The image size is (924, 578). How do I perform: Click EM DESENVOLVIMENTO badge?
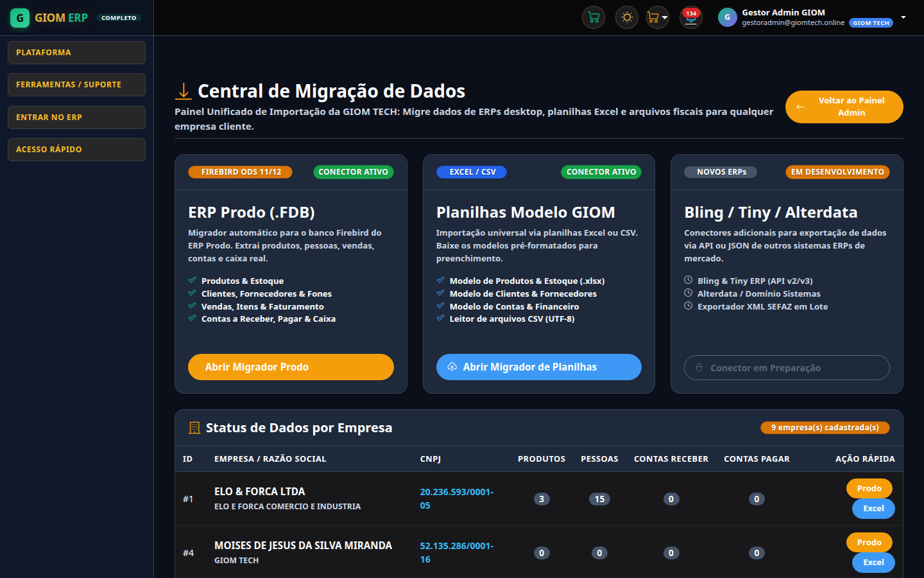tap(837, 172)
